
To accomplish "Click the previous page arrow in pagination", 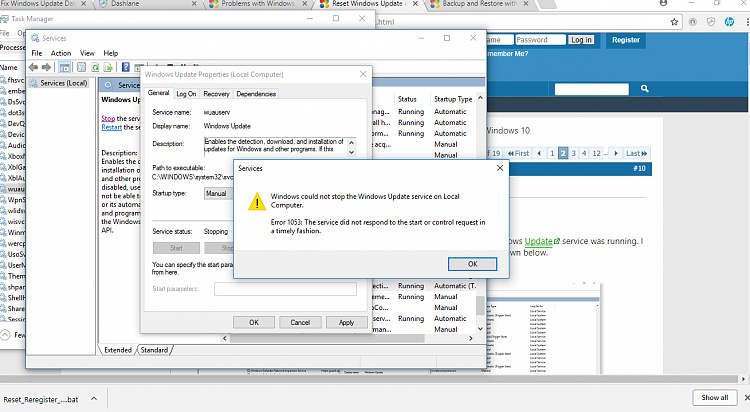I will click(x=539, y=153).
